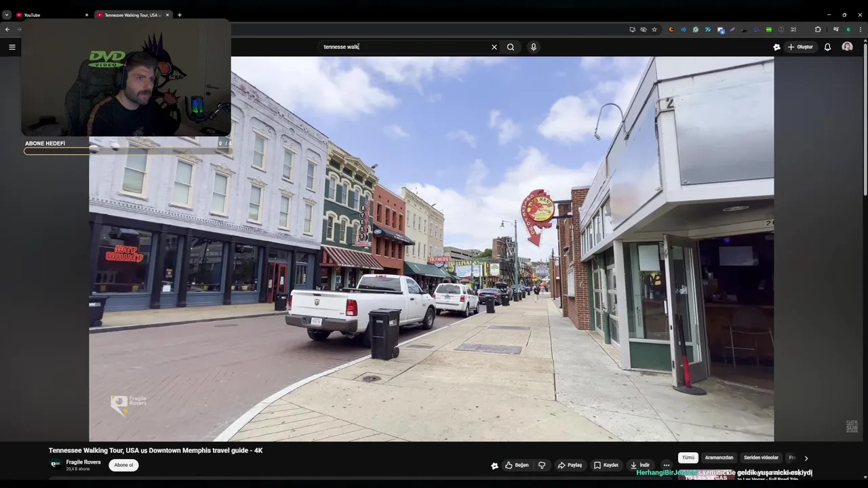Run the search with the magnifier button
The width and height of the screenshot is (868, 488).
tap(511, 47)
